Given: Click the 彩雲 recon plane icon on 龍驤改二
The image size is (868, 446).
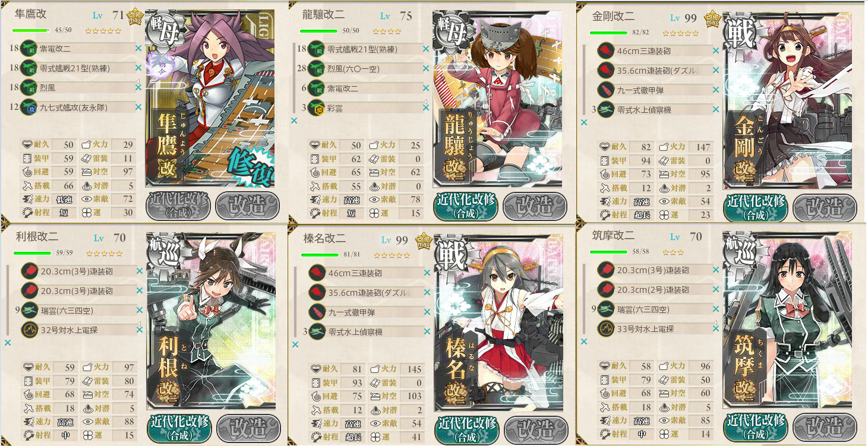Looking at the screenshot, I should point(316,109).
